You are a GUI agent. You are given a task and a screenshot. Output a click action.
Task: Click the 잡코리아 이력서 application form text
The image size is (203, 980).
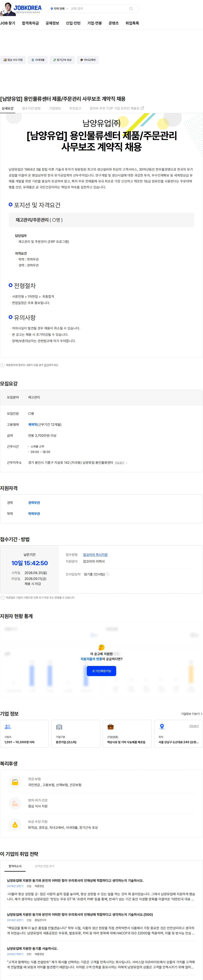click(x=94, y=562)
